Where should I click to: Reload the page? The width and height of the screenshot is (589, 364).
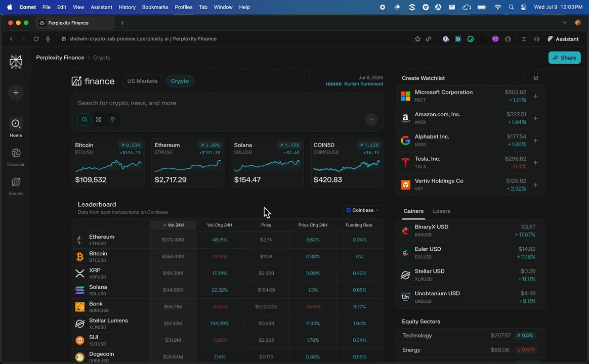tap(36, 39)
